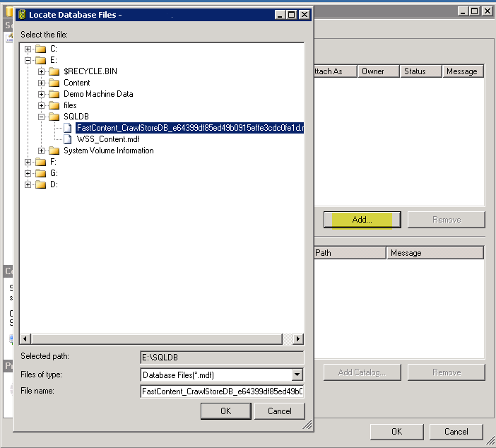Click the G: drive folder icon
Image resolution: width=496 pixels, height=448 pixels.
point(40,173)
